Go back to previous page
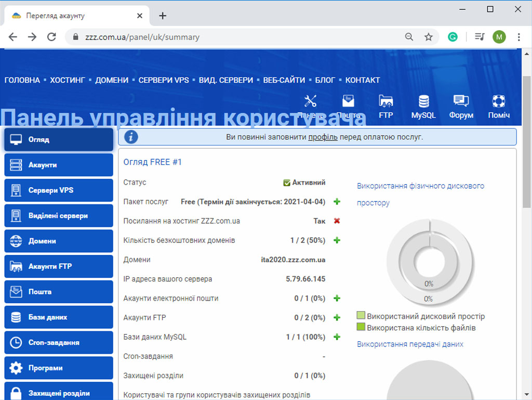Screen dimensions: 532x400 click(13, 37)
